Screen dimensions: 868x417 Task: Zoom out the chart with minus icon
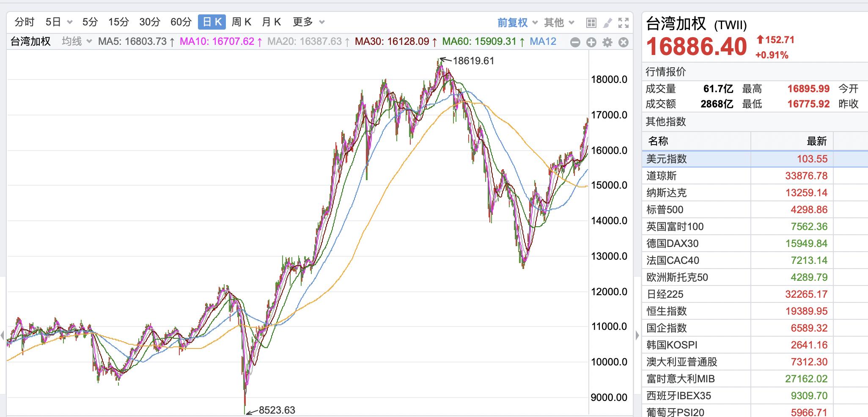pyautogui.click(x=575, y=42)
